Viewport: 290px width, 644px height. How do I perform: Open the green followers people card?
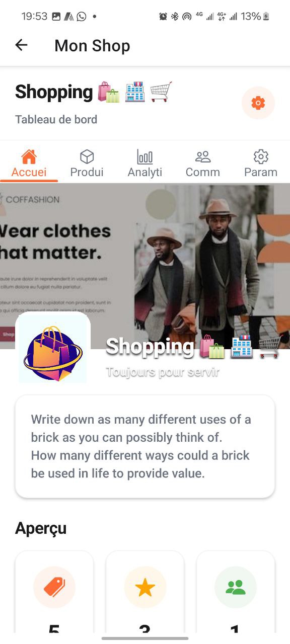click(x=236, y=592)
